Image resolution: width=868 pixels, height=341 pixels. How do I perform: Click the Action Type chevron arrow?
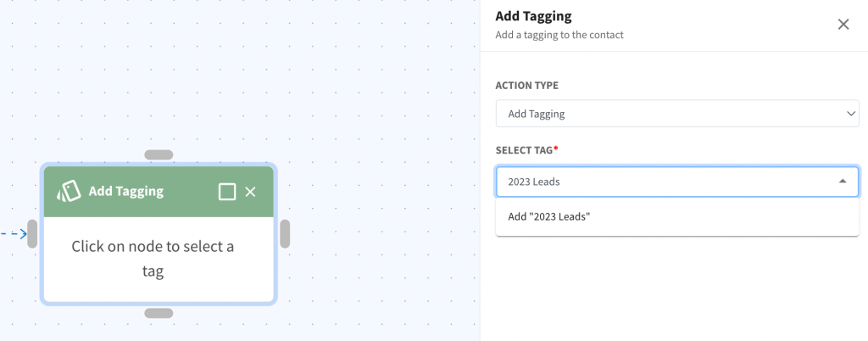(851, 114)
